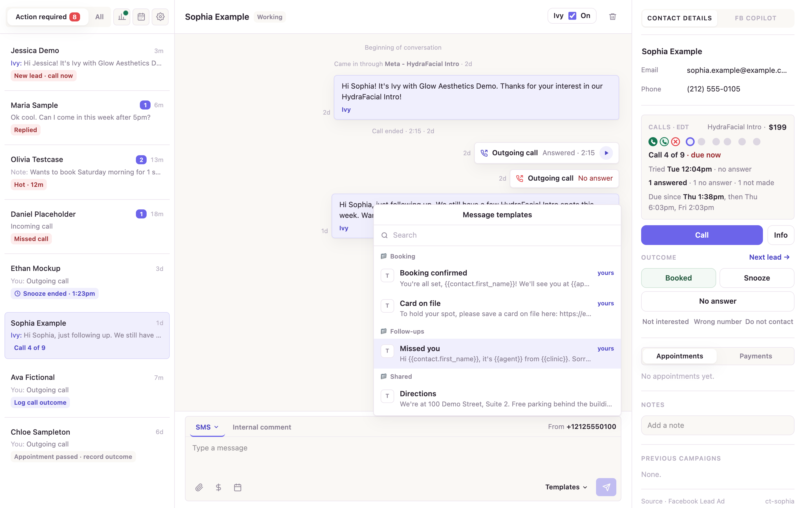812x508 pixels.
Task: Click the Directions template T icon
Action: point(387,396)
